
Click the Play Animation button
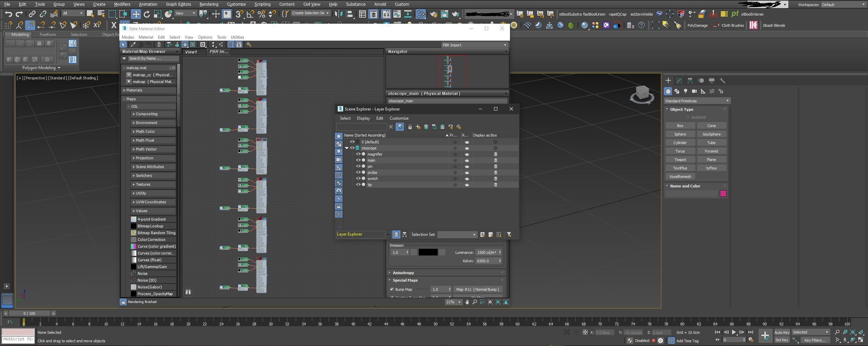coord(734,332)
